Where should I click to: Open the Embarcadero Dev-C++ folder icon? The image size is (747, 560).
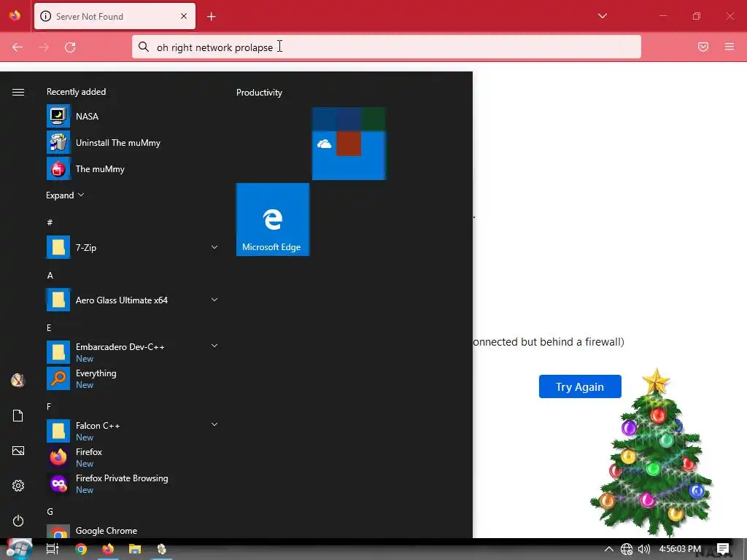click(58, 352)
